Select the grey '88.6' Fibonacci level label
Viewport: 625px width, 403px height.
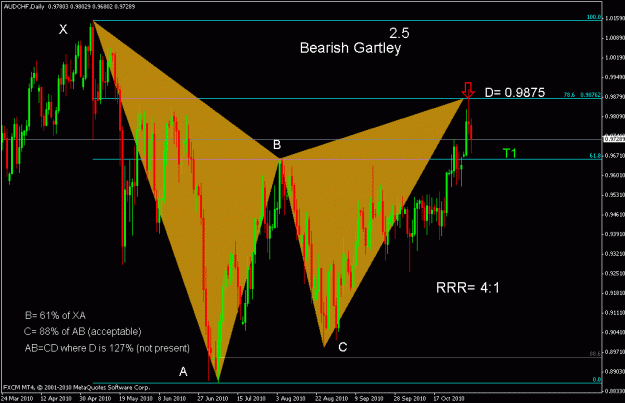595,354
